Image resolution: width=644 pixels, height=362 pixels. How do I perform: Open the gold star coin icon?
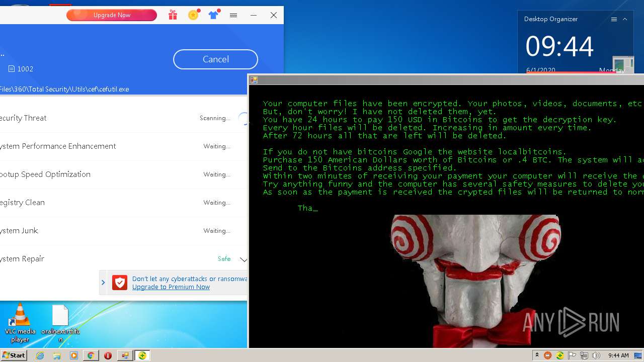click(x=194, y=15)
